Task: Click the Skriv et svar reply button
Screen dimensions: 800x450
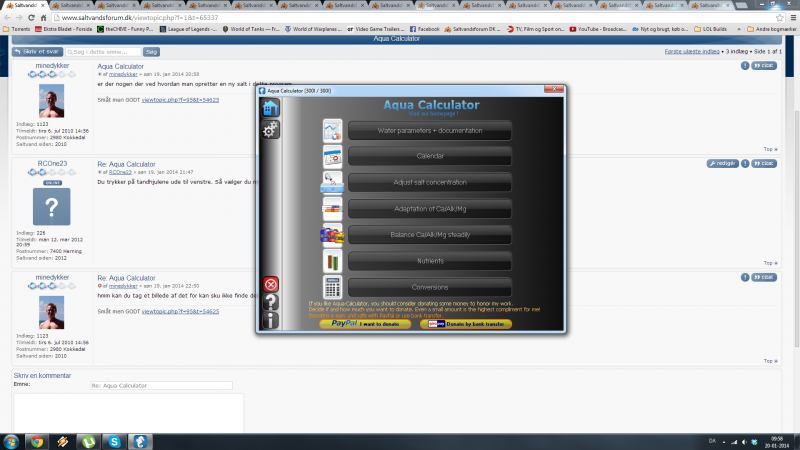Action: 37,51
